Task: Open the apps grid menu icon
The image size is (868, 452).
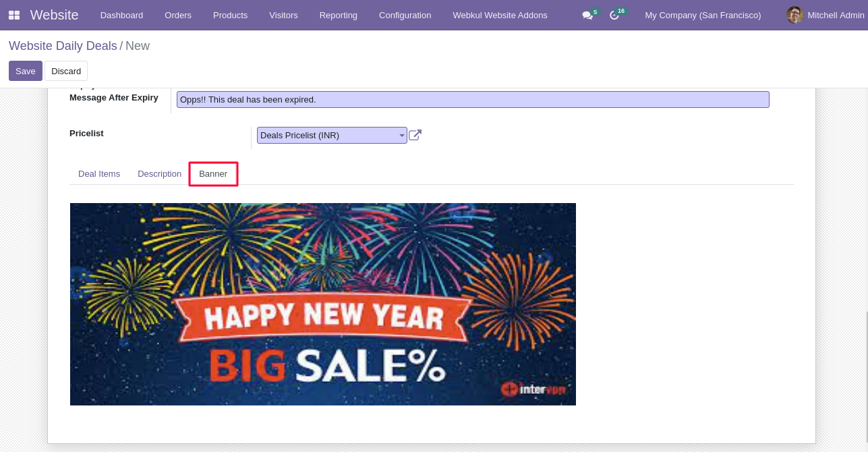Action: coord(14,15)
